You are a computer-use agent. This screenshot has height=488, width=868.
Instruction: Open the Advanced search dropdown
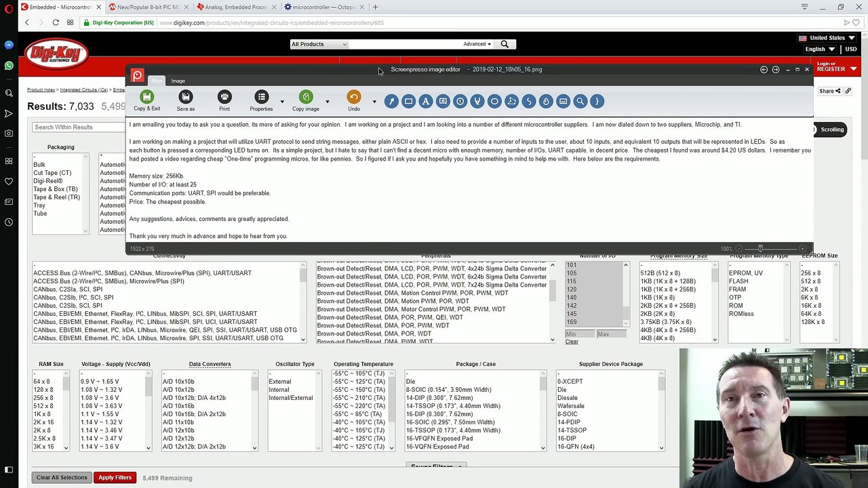[477, 44]
